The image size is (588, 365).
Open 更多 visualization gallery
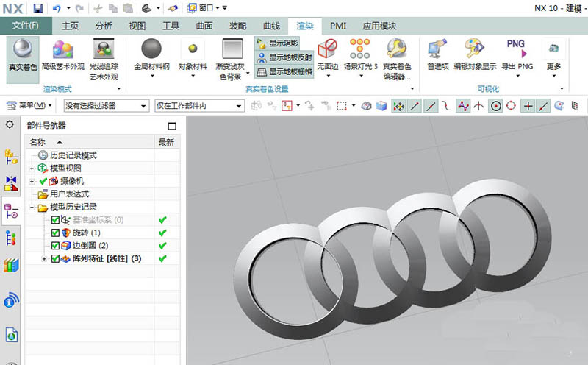(553, 57)
